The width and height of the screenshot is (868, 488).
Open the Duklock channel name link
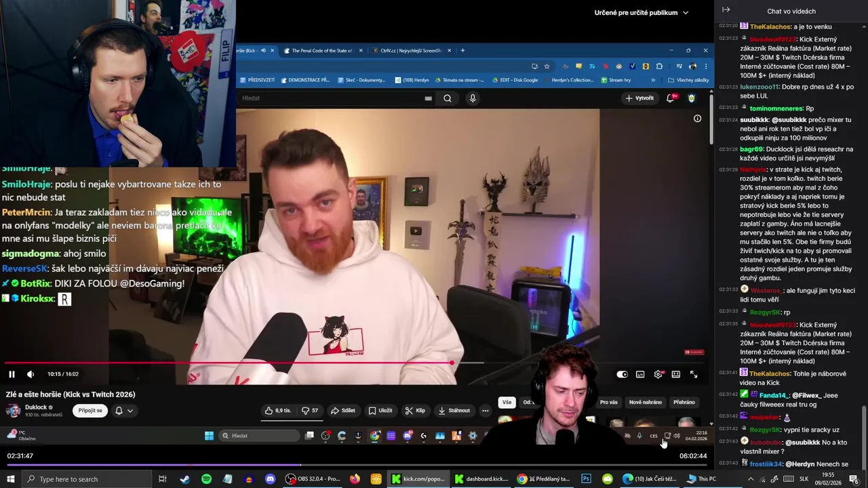[x=36, y=407]
